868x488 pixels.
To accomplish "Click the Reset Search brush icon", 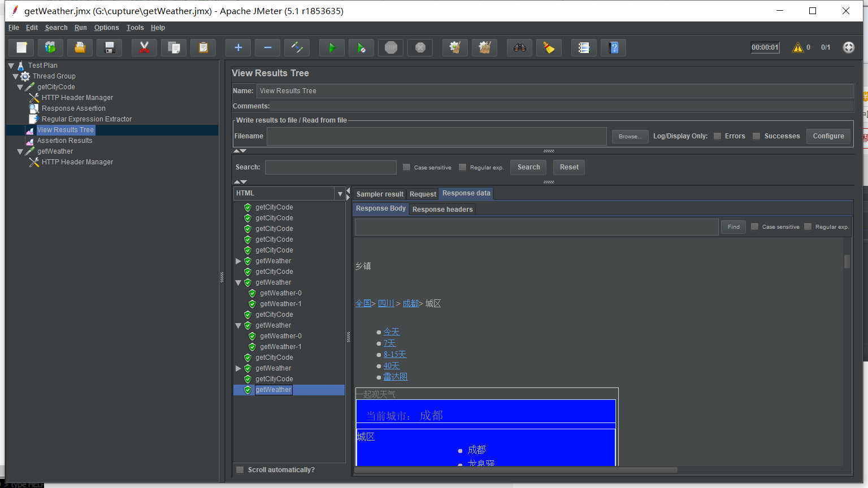I will 549,47.
